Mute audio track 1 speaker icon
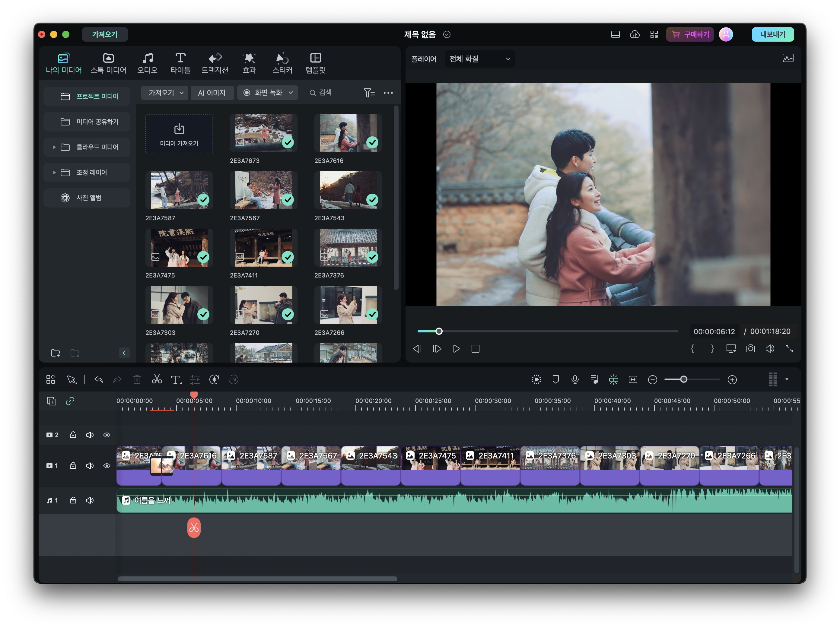 (x=90, y=500)
